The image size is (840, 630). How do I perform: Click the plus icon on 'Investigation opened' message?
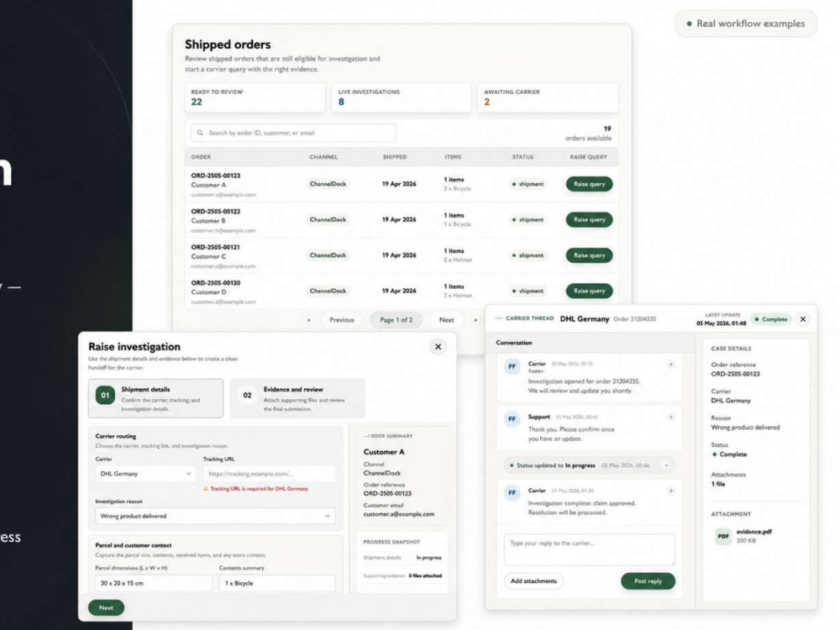point(670,365)
